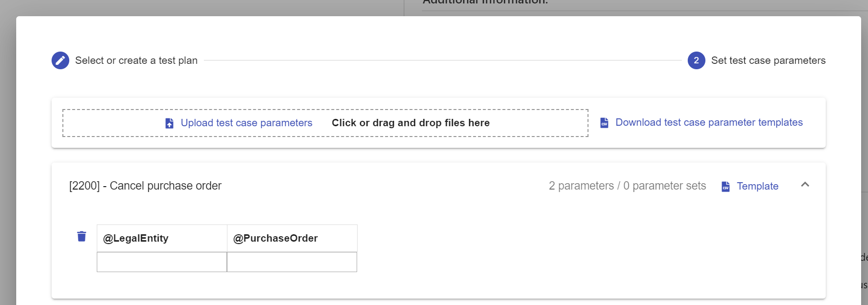Open Upload test case parameters link

pyautogui.click(x=246, y=123)
